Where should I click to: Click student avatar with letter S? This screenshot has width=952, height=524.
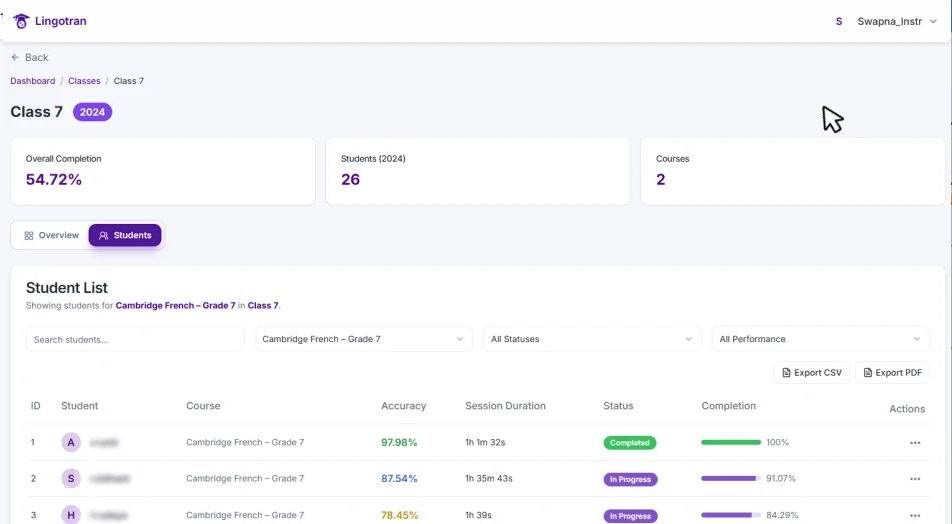point(71,479)
